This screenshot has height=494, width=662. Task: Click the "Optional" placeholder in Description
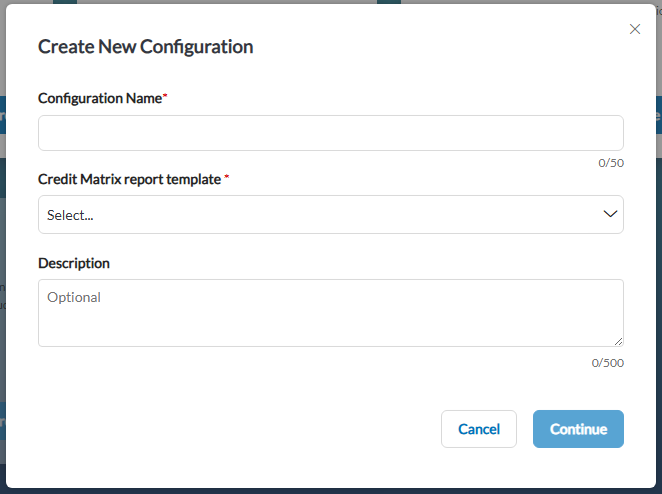tap(74, 297)
